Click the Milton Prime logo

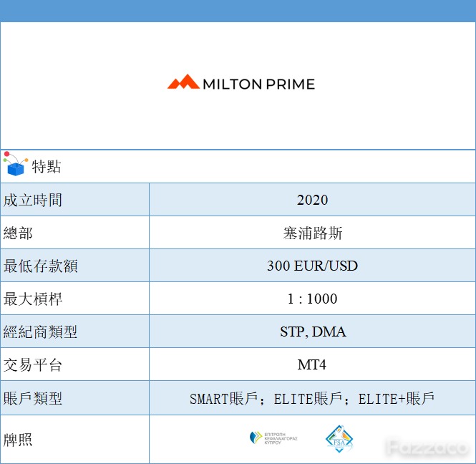tap(241, 82)
